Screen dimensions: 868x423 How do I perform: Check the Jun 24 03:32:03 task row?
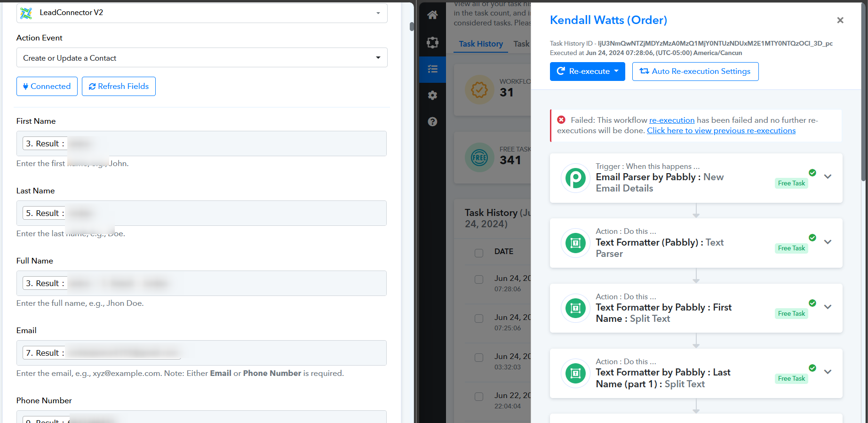[479, 358]
